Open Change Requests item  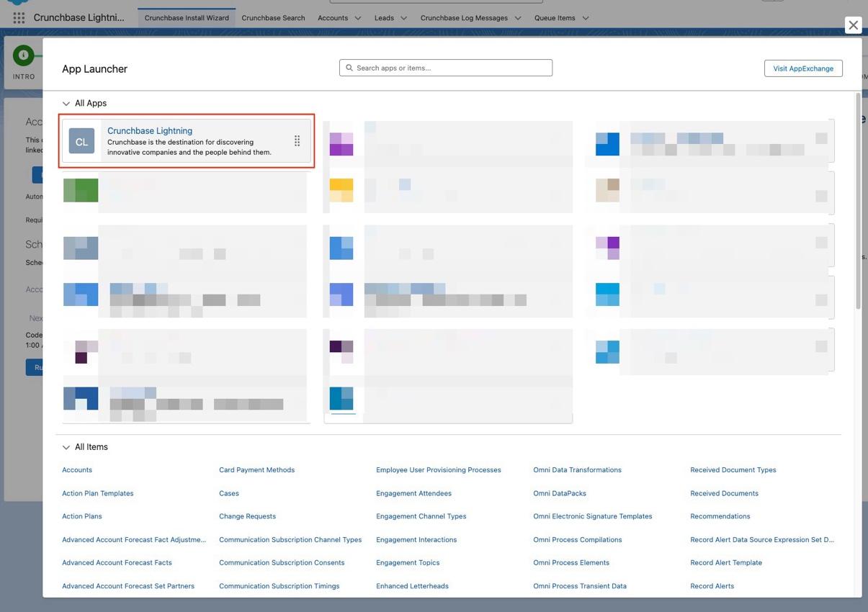(x=247, y=516)
